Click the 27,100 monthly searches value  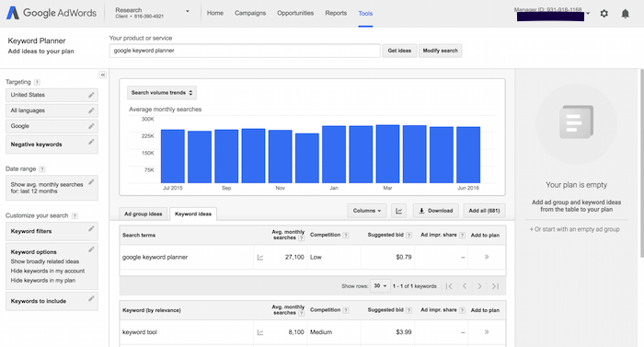pos(294,257)
